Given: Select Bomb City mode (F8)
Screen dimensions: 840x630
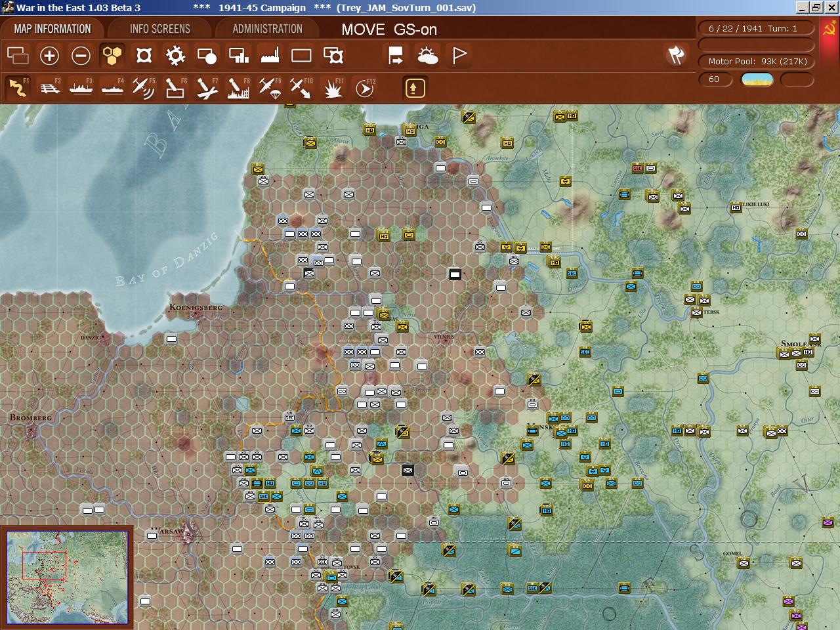Looking at the screenshot, I should coord(238,88).
